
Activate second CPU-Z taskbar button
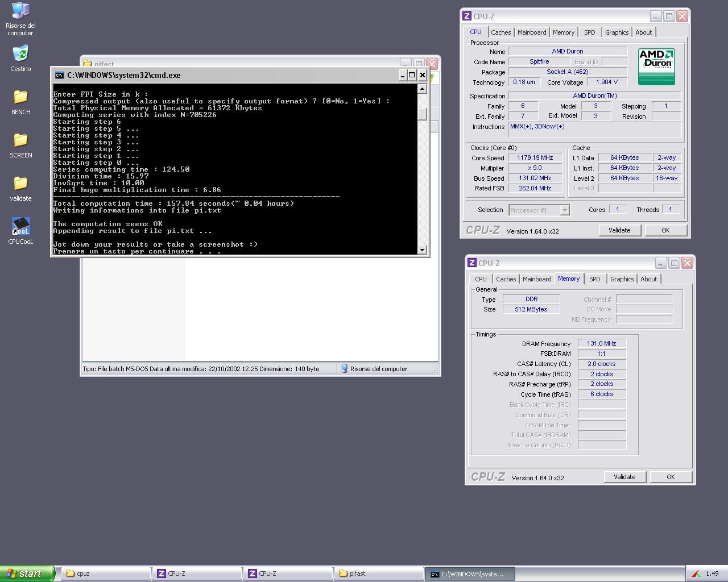tap(288, 573)
